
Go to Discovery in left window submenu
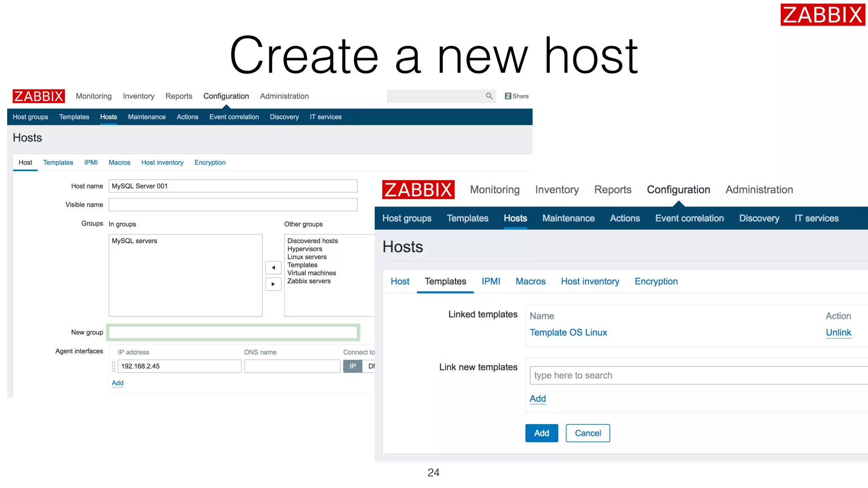pos(284,117)
